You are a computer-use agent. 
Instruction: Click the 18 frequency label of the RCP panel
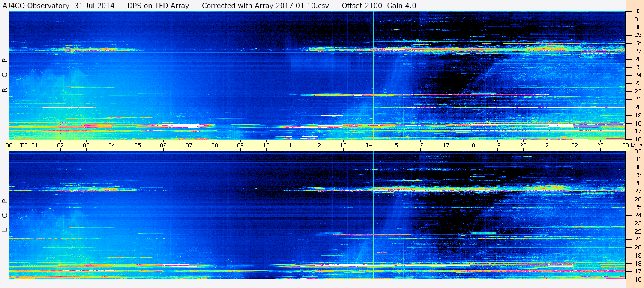point(637,123)
